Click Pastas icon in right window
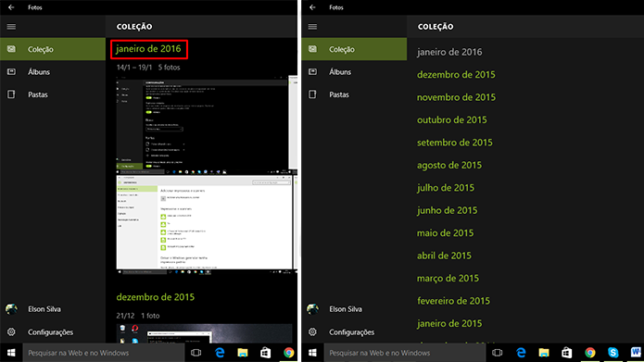The height and width of the screenshot is (362, 644). pyautogui.click(x=312, y=94)
